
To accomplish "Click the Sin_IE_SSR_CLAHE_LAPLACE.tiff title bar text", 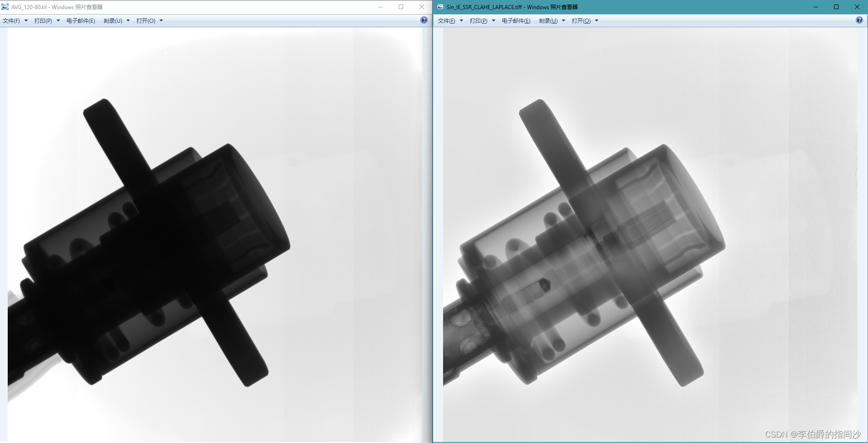I will [x=512, y=7].
